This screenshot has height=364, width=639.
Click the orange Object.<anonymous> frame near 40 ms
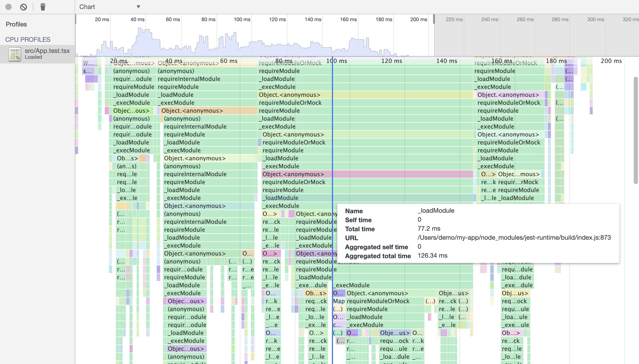pos(209,111)
